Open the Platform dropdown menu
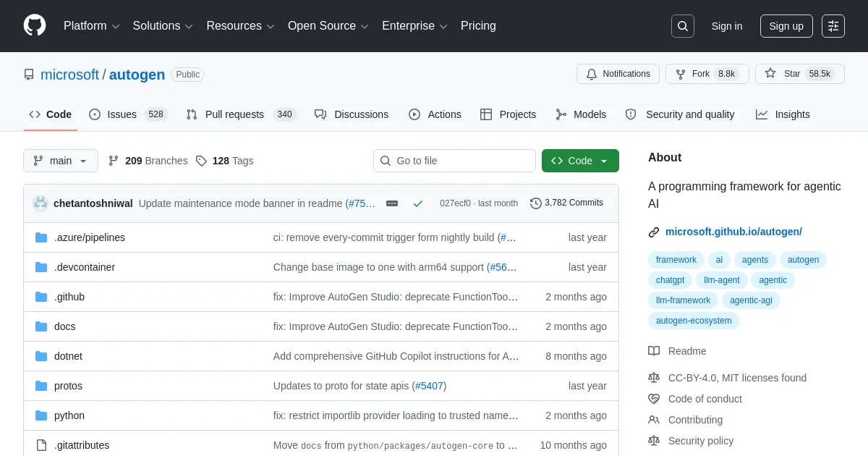 point(90,26)
